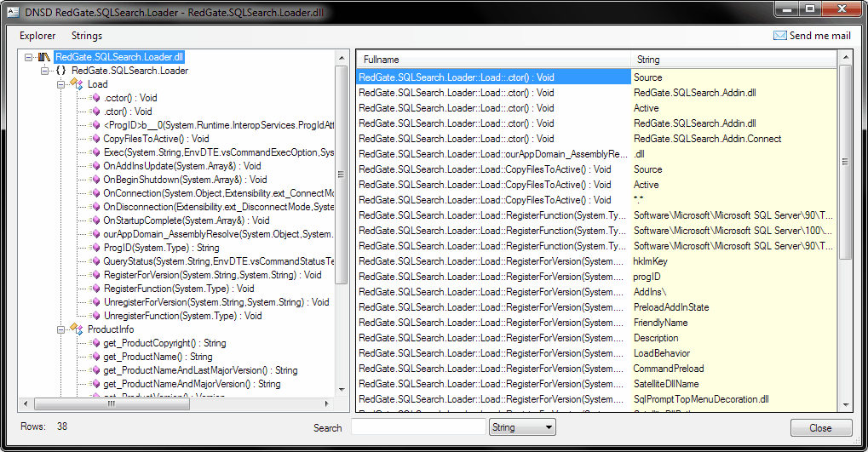Sort by the String column header
This screenshot has height=452, width=868.
point(733,60)
